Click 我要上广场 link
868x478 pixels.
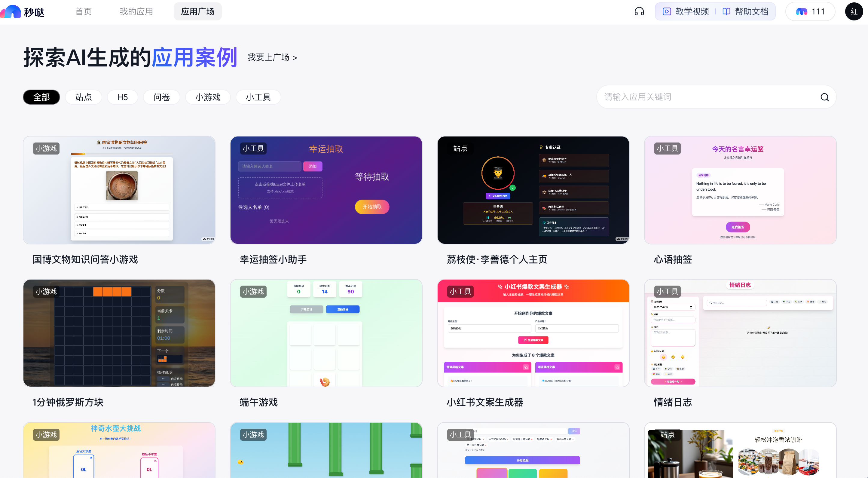(272, 58)
